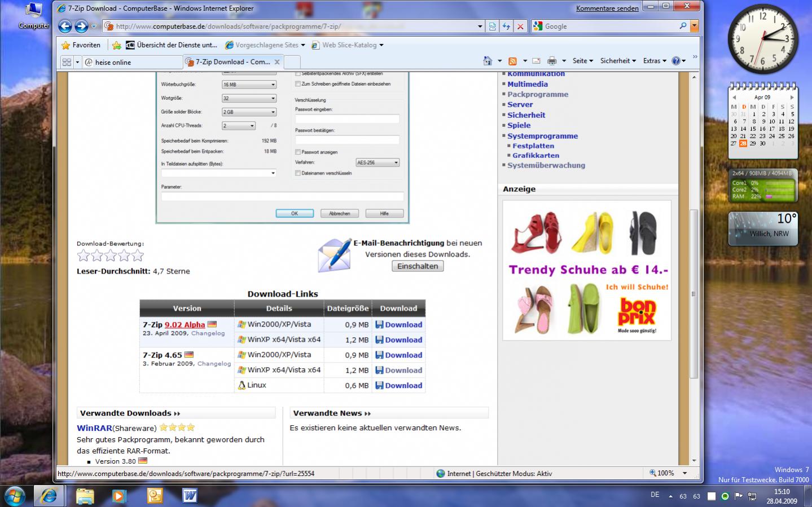Image resolution: width=812 pixels, height=507 pixels.
Task: Stop loading with the red X icon
Action: point(520,26)
